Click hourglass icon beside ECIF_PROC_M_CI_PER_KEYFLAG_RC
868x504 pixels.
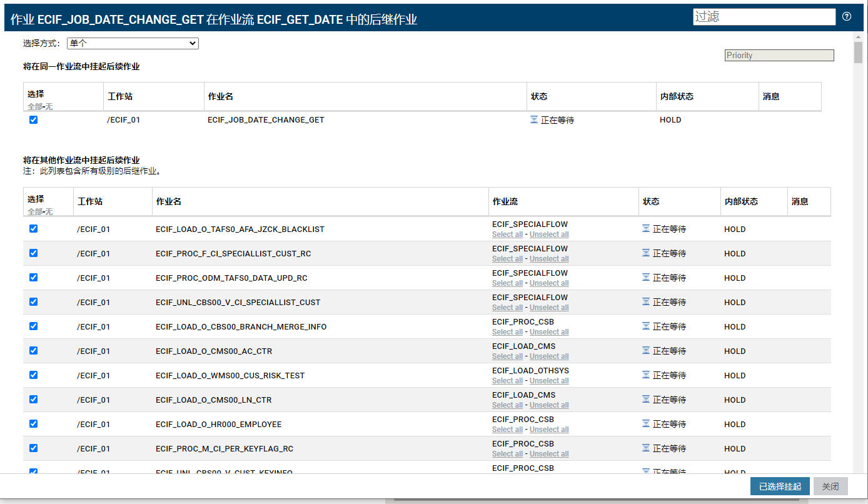click(645, 448)
